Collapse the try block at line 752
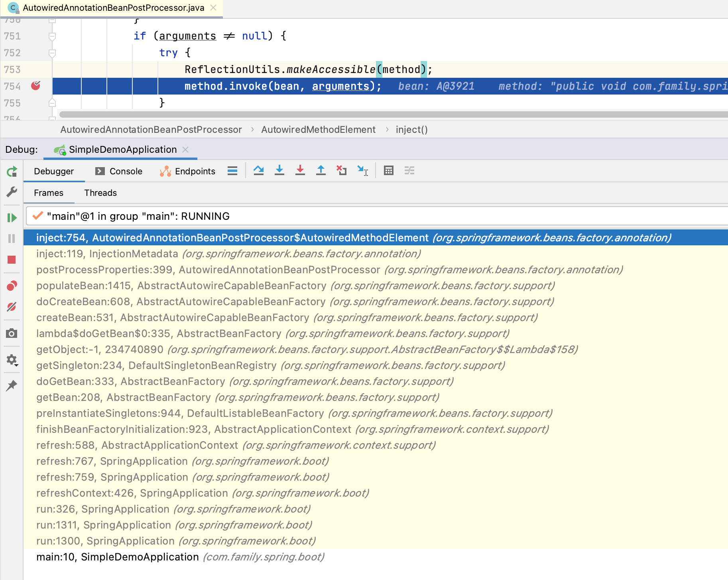The image size is (728, 580). click(x=52, y=53)
